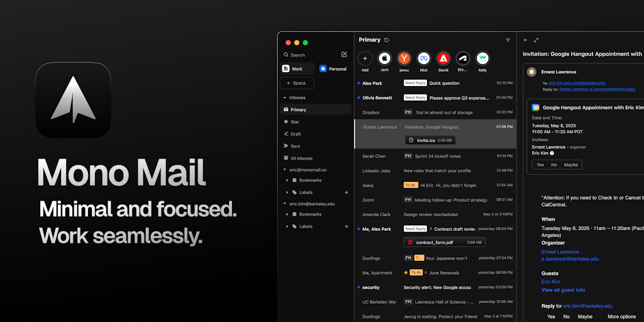Click the Add contact circle button
Image resolution: width=644 pixels, height=322 pixels.
365,58
